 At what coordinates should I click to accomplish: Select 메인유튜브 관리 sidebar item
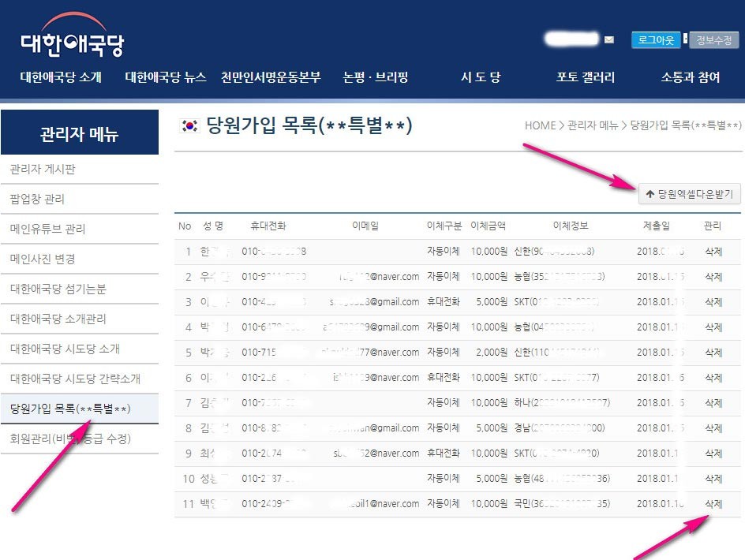pyautogui.click(x=47, y=230)
